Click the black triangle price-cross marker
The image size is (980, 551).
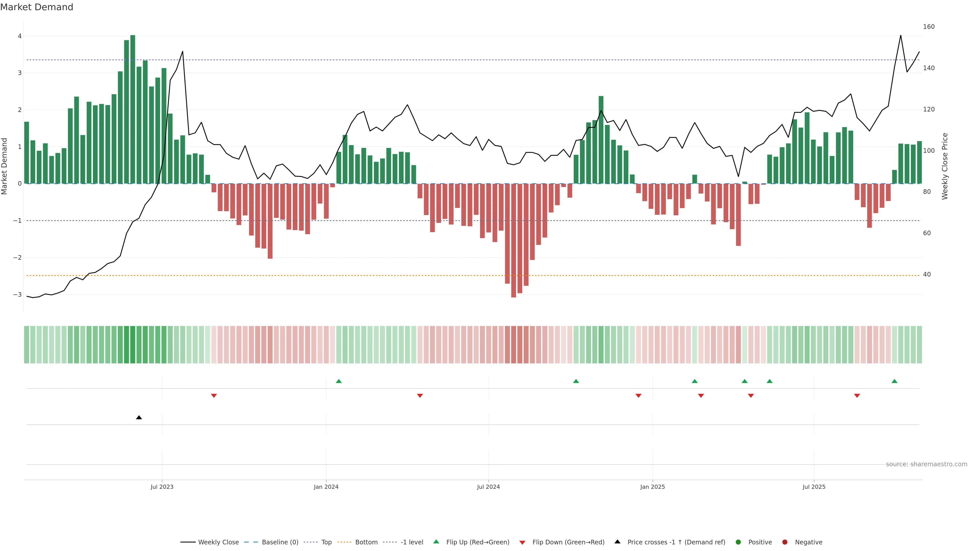(139, 418)
